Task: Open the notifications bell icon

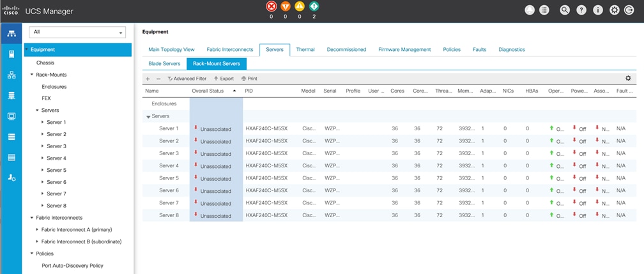Action: click(530, 11)
